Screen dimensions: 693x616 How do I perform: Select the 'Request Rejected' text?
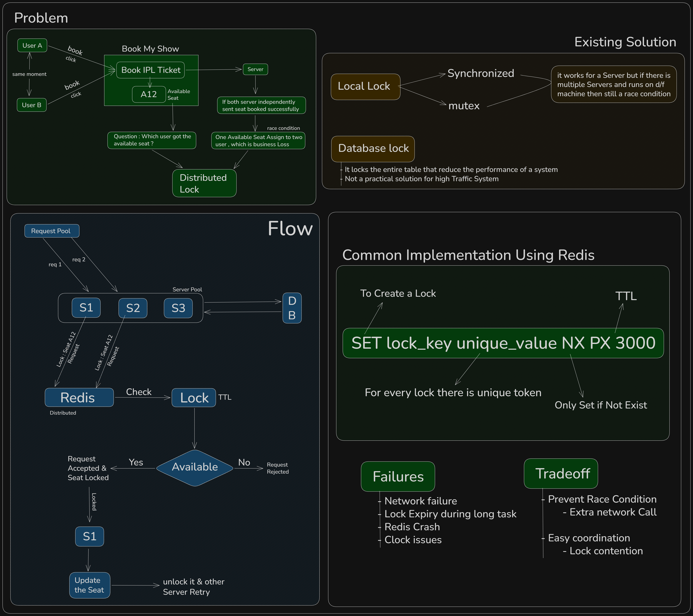click(x=278, y=468)
